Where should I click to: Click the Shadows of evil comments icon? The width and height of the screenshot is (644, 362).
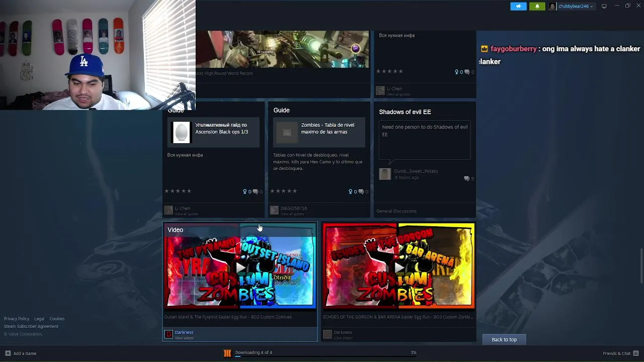pyautogui.click(x=466, y=178)
